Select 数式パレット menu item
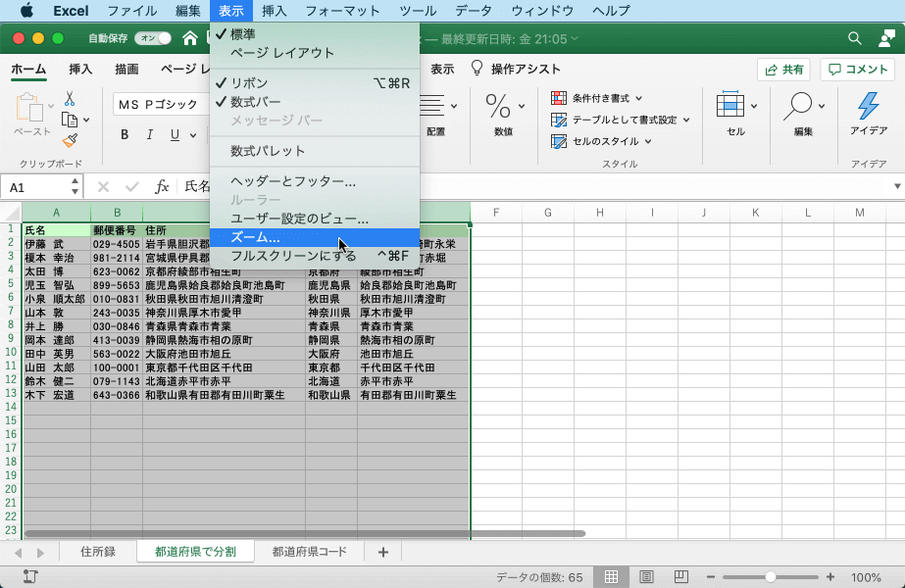 click(315, 151)
